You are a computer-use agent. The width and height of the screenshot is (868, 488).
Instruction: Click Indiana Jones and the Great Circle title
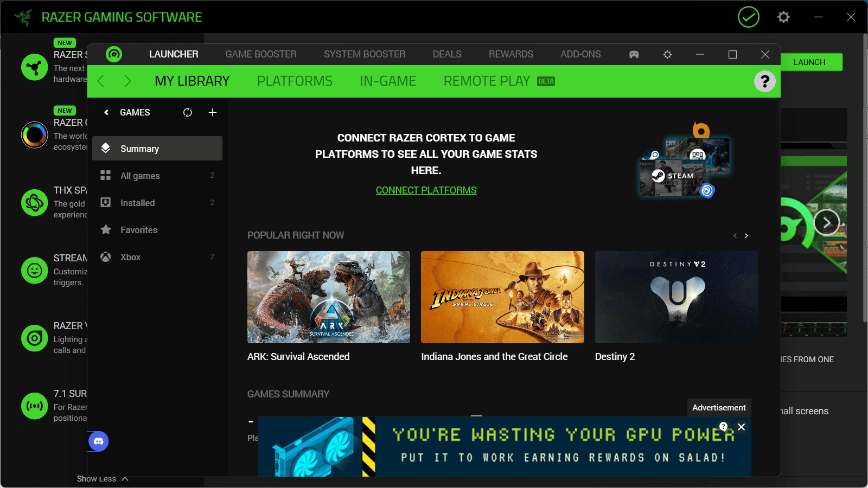[x=494, y=357]
